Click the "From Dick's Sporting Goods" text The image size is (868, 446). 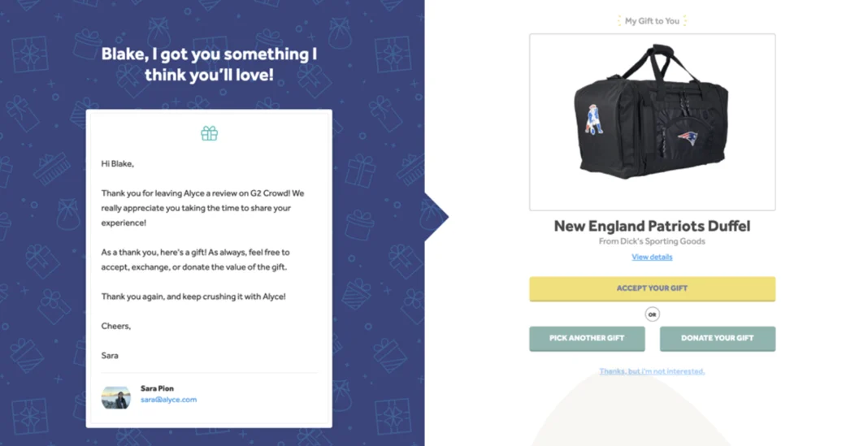[x=652, y=241]
